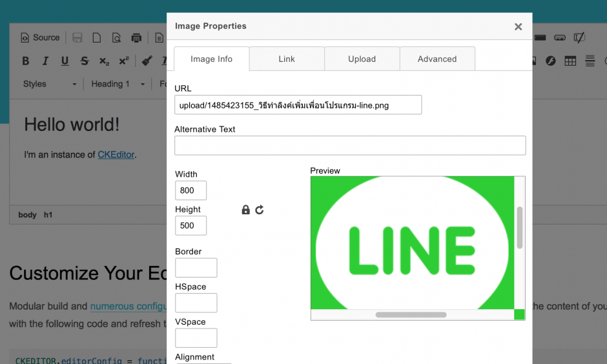Toggle Italic formatting in editor toolbar
The image size is (607, 364).
(x=45, y=61)
